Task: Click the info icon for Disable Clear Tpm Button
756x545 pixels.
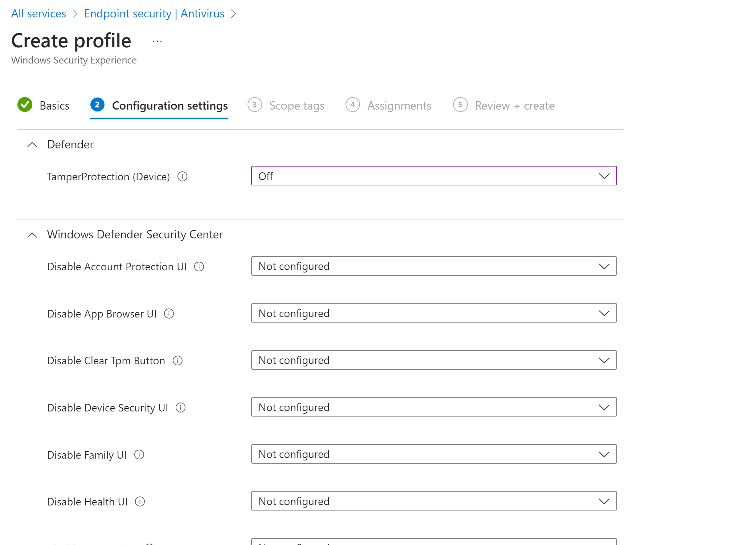Action: click(177, 361)
